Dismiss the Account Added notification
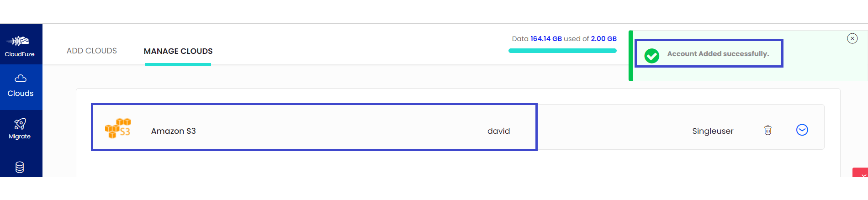The height and width of the screenshot is (200, 868). pyautogui.click(x=852, y=38)
